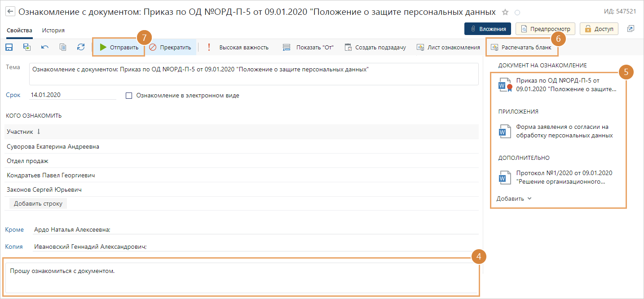This screenshot has height=299, width=644.
Task: Click 'Добавить строку' button
Action: tap(38, 203)
